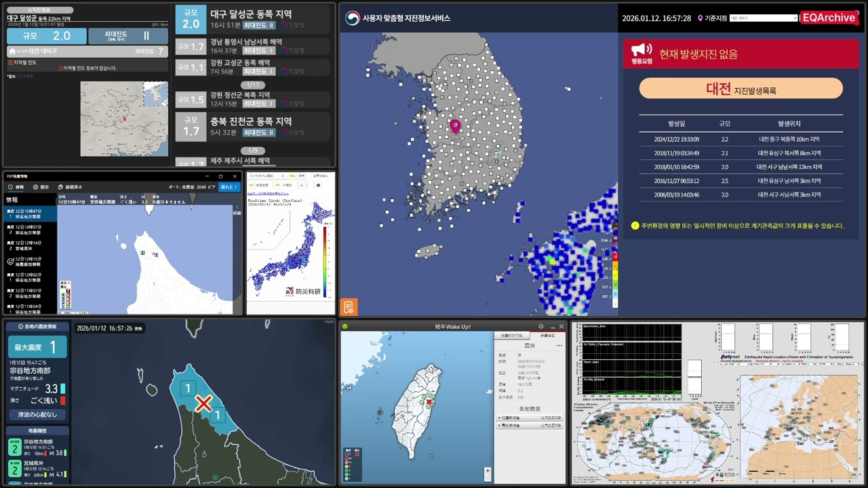
Task: Click the blue 揺れた! button
Action: pyautogui.click(x=229, y=186)
